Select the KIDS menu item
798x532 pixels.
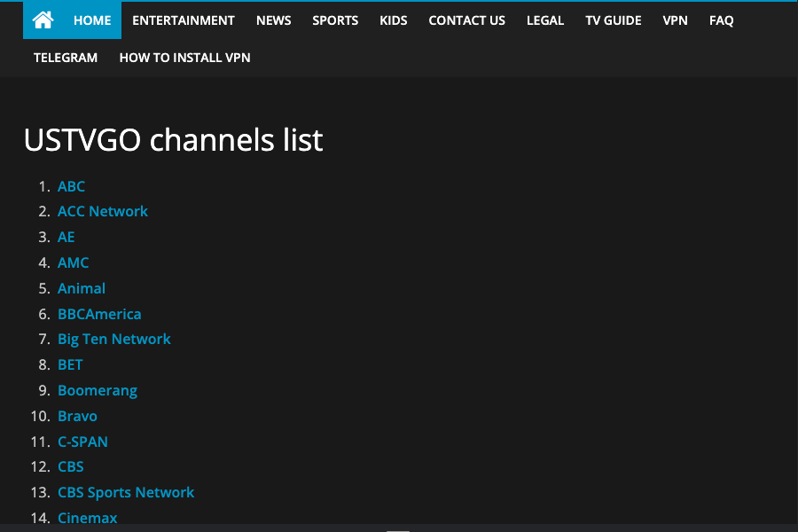click(393, 20)
